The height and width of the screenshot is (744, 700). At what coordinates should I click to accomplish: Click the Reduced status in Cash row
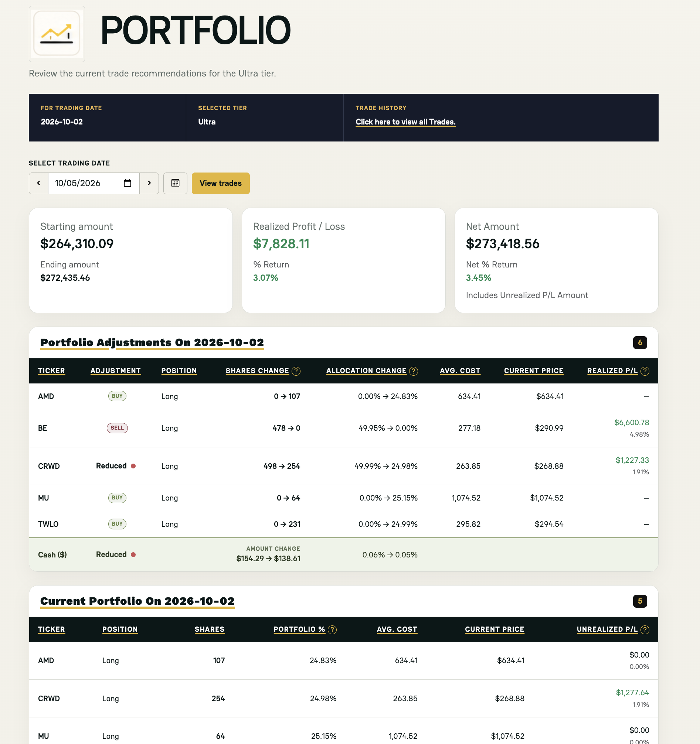tap(116, 554)
